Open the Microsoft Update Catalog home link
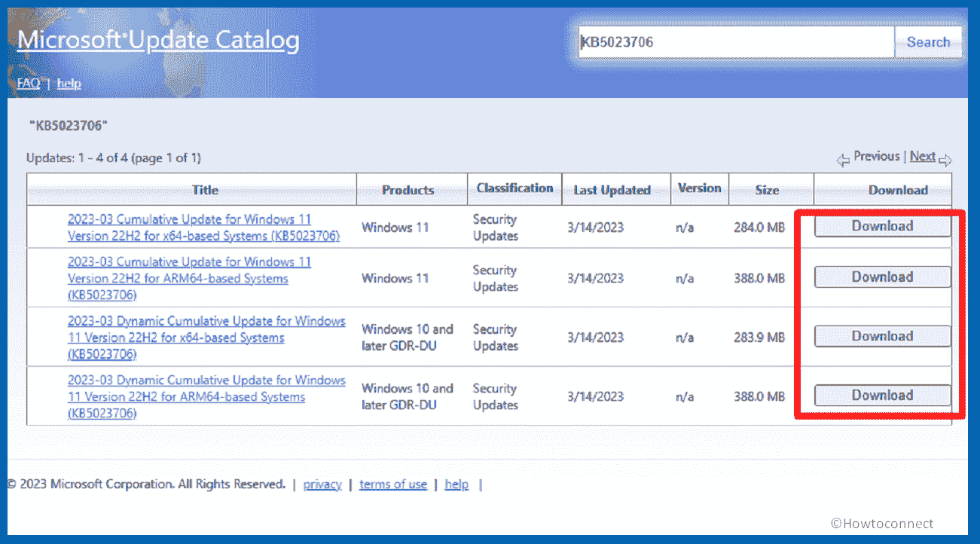The height and width of the screenshot is (544, 980). coord(158,40)
